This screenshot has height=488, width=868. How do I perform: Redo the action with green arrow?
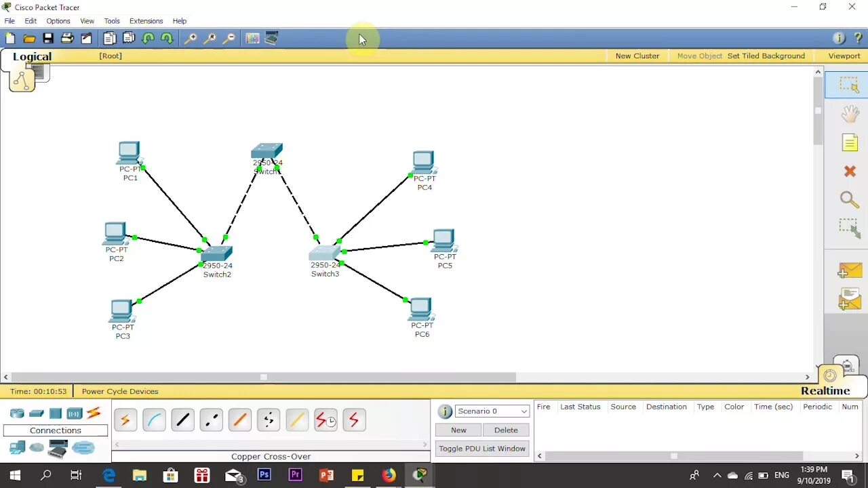click(167, 39)
